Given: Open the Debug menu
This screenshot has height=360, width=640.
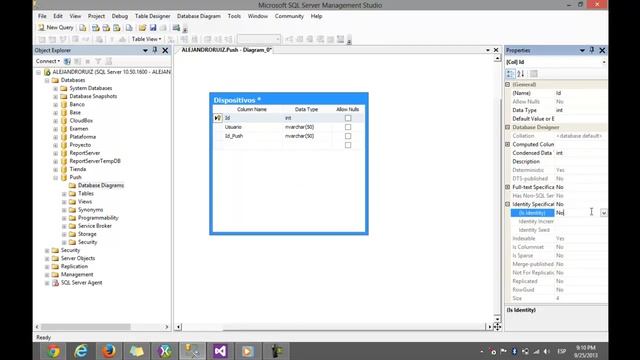Looking at the screenshot, I should 120,16.
